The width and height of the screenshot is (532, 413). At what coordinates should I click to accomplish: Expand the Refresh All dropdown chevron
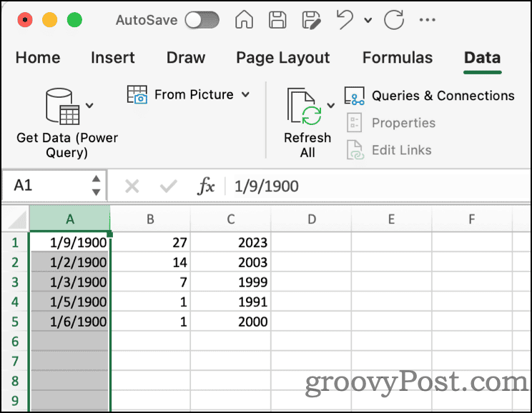click(x=331, y=106)
